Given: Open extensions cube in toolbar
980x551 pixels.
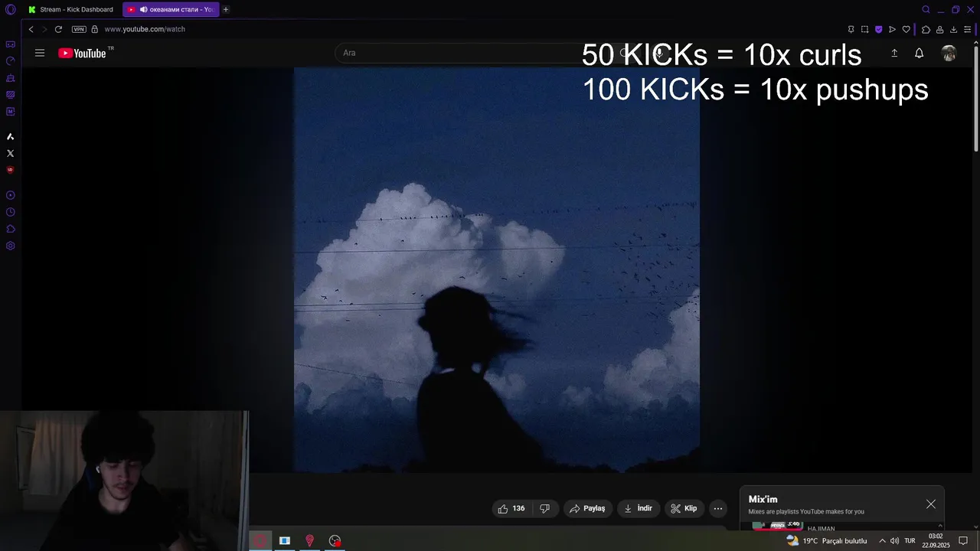Looking at the screenshot, I should pyautogui.click(x=926, y=29).
